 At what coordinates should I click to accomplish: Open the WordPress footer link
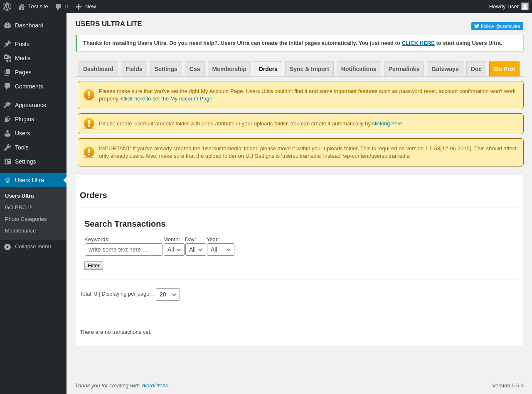click(x=155, y=386)
